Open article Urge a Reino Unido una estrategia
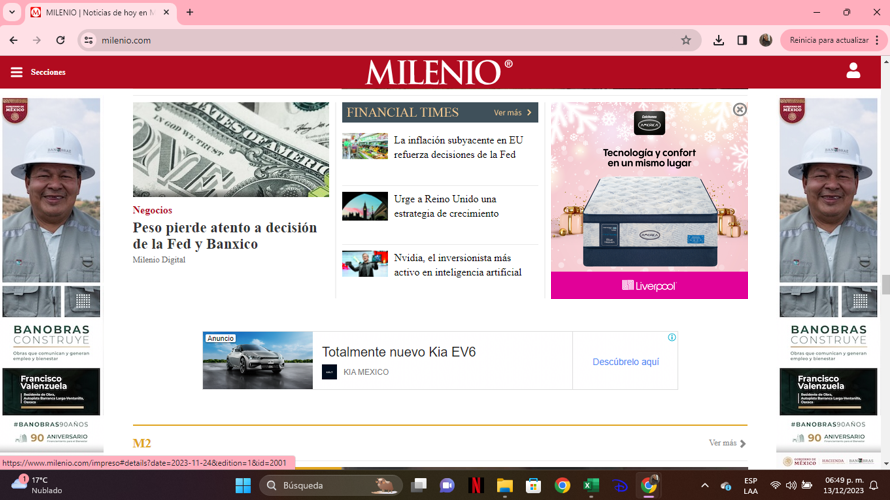The height and width of the screenshot is (500, 890). pos(446,206)
